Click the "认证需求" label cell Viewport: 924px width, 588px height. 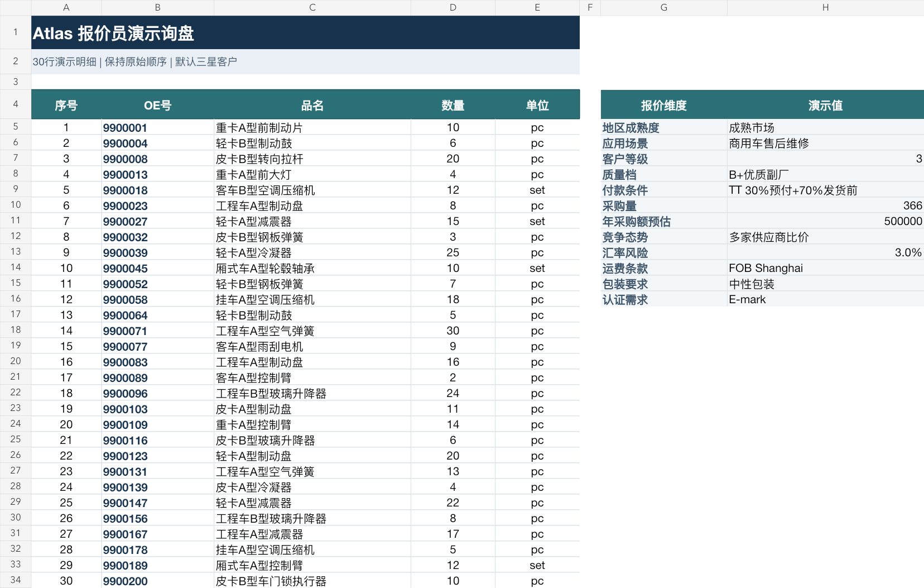[664, 299]
